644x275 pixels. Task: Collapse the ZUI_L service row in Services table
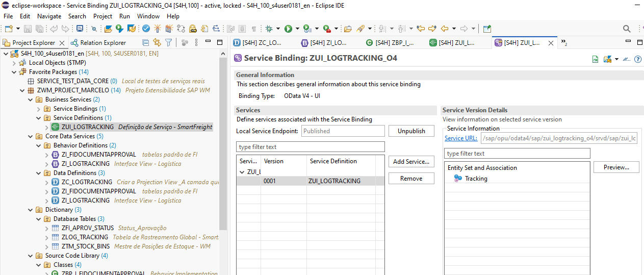[242, 172]
